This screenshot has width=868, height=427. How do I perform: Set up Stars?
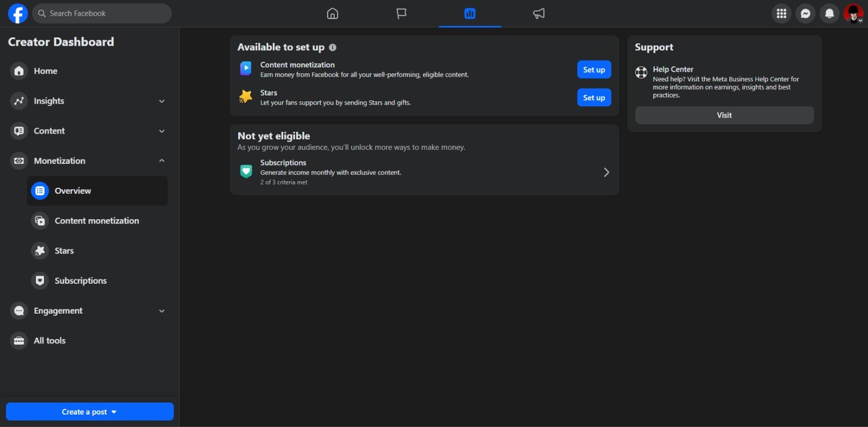tap(594, 98)
